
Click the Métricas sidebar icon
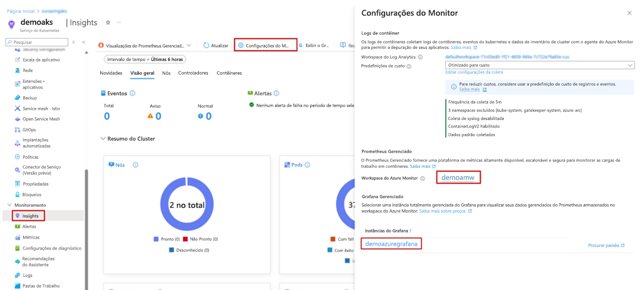coord(18,237)
